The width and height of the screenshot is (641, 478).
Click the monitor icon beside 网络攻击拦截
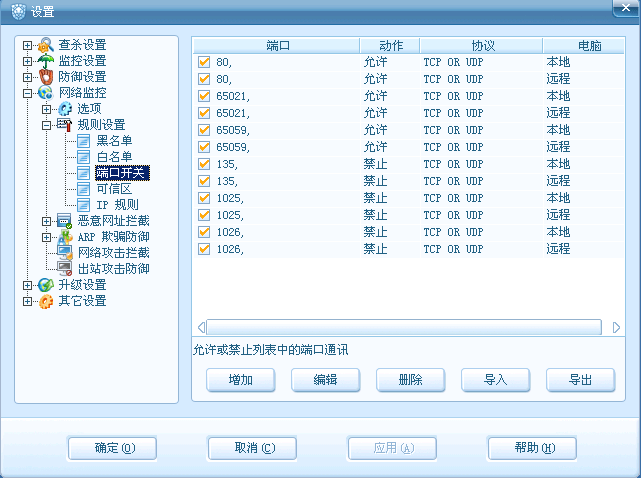pyautogui.click(x=65, y=253)
